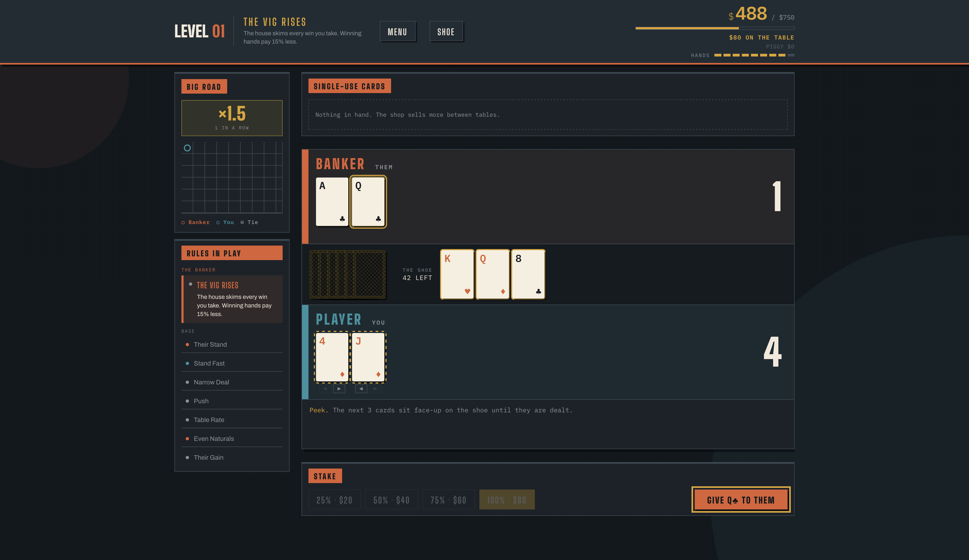Move the Jack of diamonds left
Screen dimensions: 969x560
click(x=361, y=389)
